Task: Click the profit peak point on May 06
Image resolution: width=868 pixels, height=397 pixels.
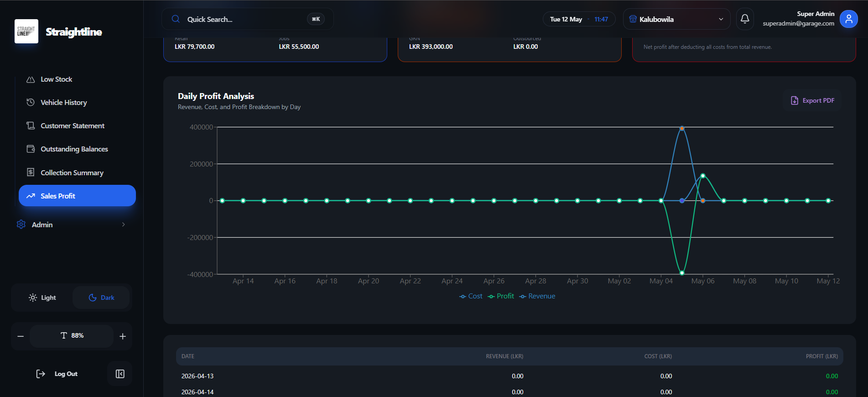Action: click(x=703, y=176)
